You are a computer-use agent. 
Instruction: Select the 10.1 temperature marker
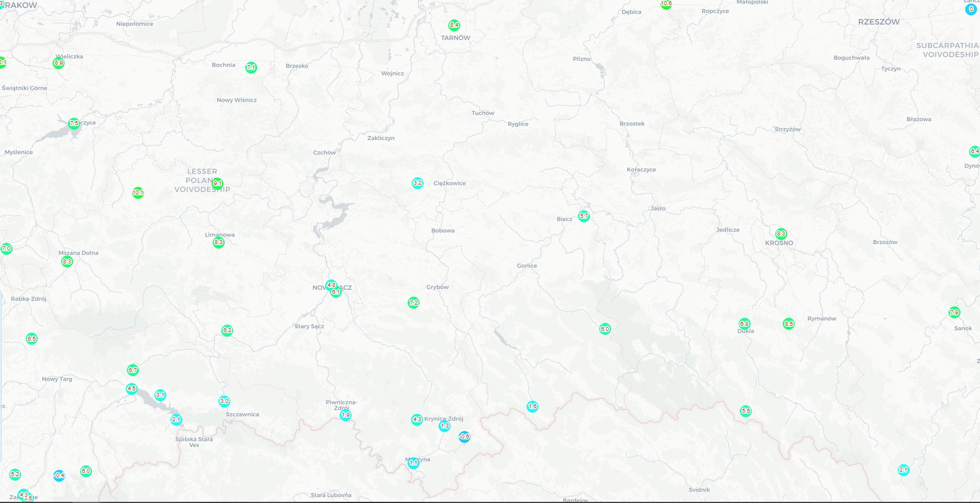click(138, 193)
